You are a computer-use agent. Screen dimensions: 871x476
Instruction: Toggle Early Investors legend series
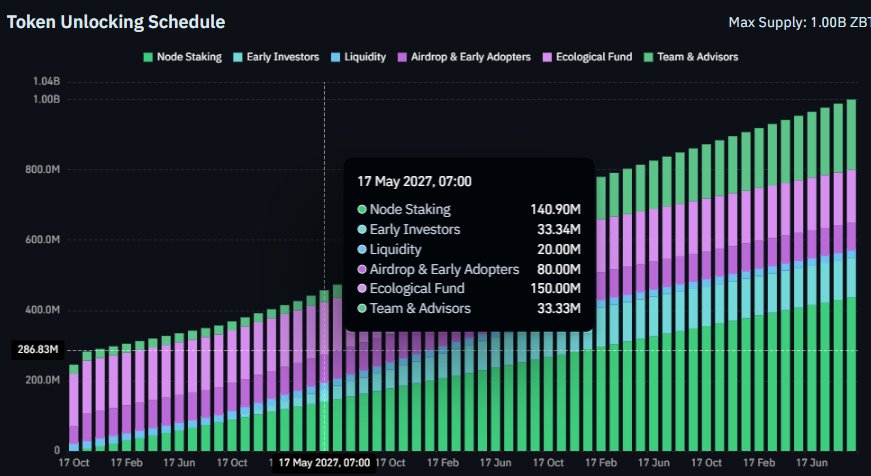click(x=276, y=57)
